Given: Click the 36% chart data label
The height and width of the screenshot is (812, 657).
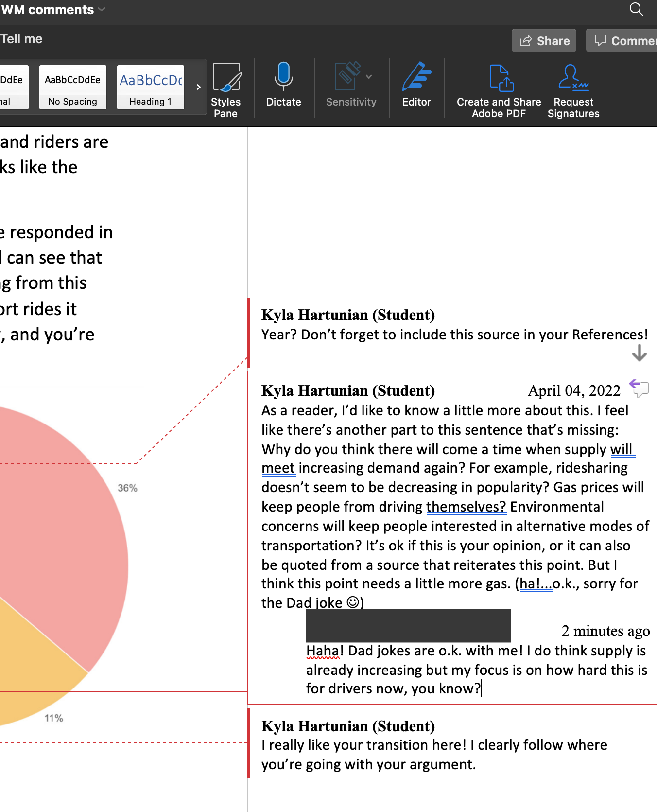Looking at the screenshot, I should point(128,488).
